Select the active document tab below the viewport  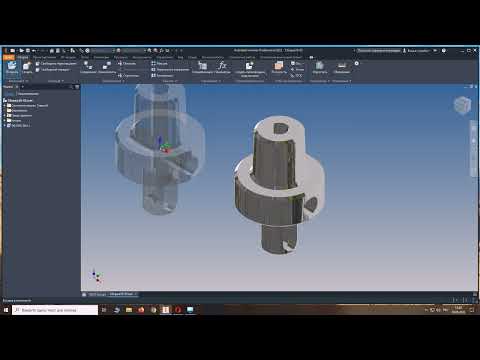[123, 294]
